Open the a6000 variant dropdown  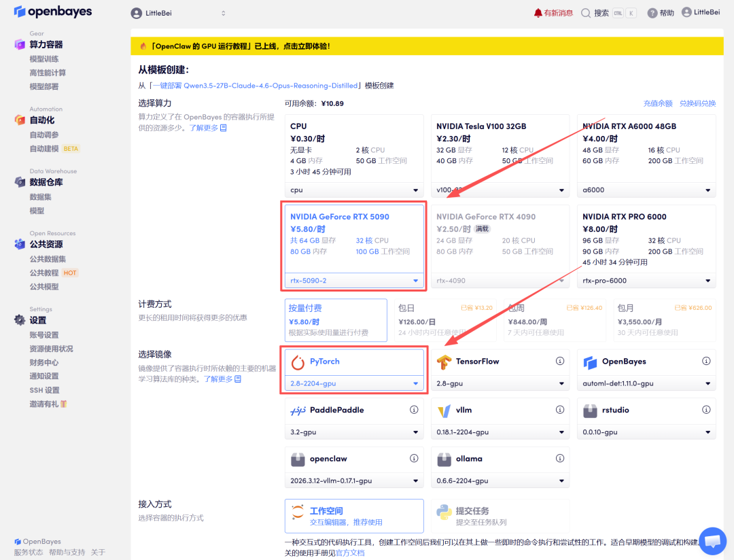tap(646, 190)
